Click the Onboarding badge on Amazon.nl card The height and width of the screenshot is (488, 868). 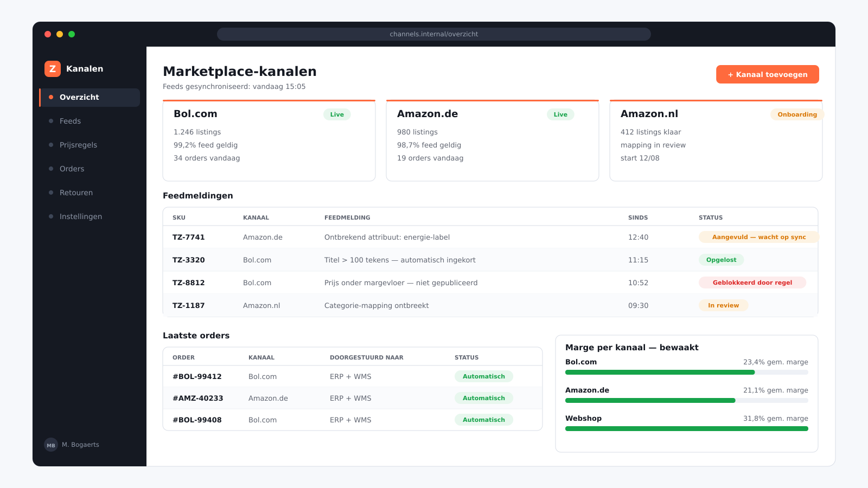pos(797,114)
